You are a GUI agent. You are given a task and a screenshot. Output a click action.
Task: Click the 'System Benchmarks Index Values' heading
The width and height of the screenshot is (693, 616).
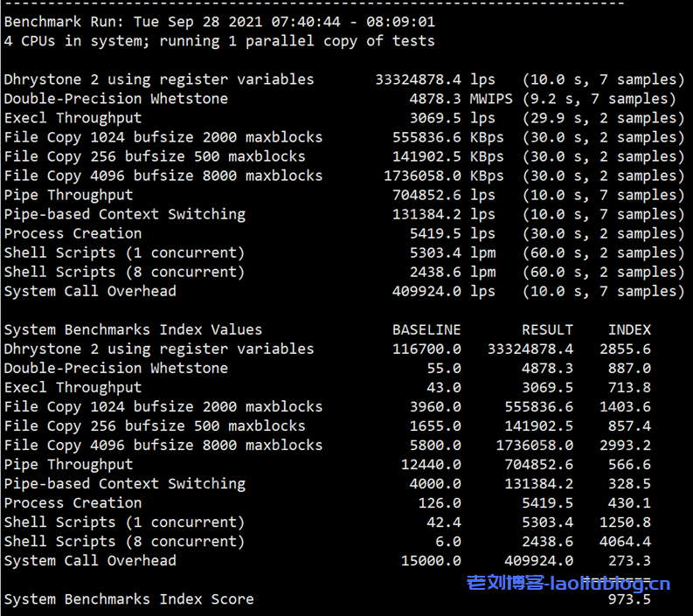133,329
